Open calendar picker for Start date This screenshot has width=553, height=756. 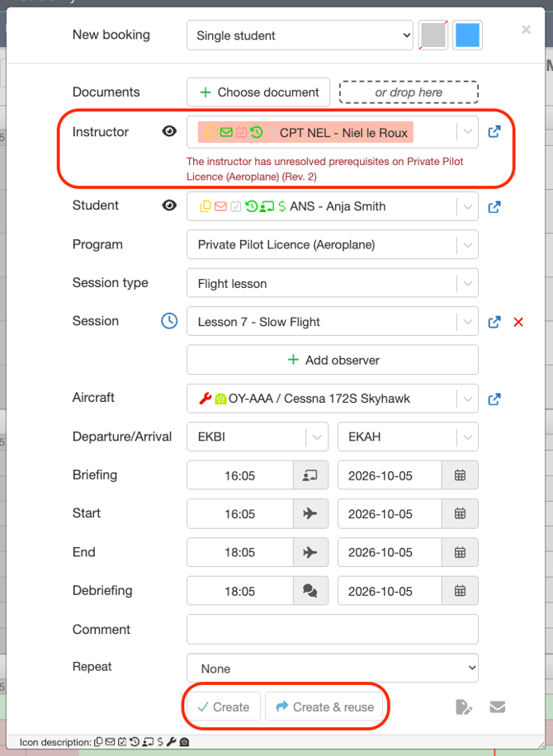[x=460, y=513]
